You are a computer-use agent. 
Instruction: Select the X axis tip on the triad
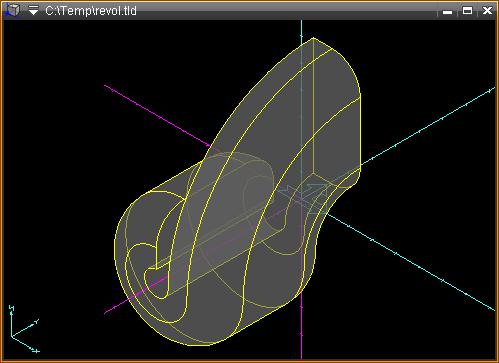[x=36, y=351]
